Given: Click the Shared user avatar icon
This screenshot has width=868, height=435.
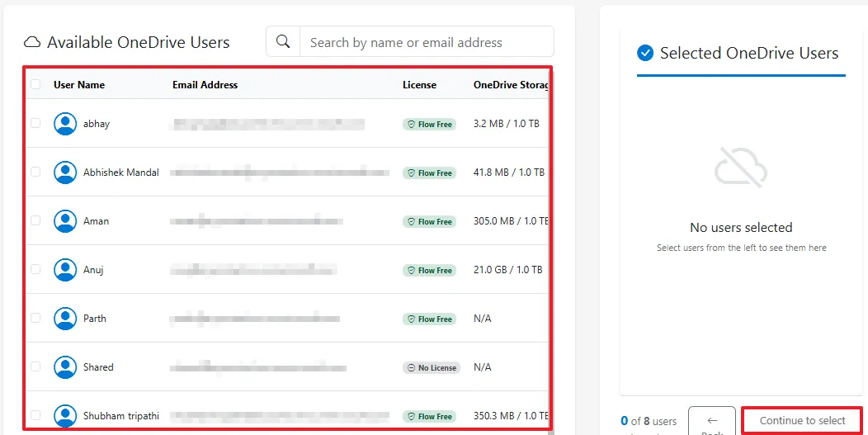Looking at the screenshot, I should [x=65, y=366].
